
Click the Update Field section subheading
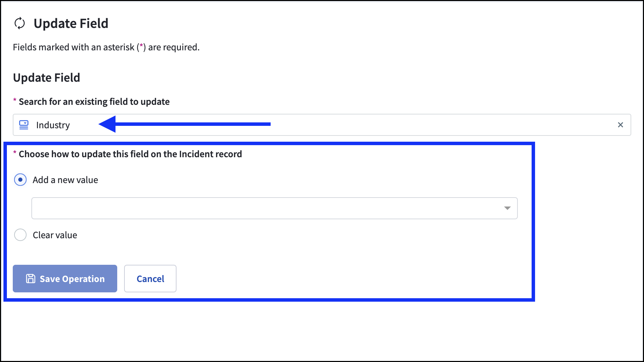click(47, 78)
